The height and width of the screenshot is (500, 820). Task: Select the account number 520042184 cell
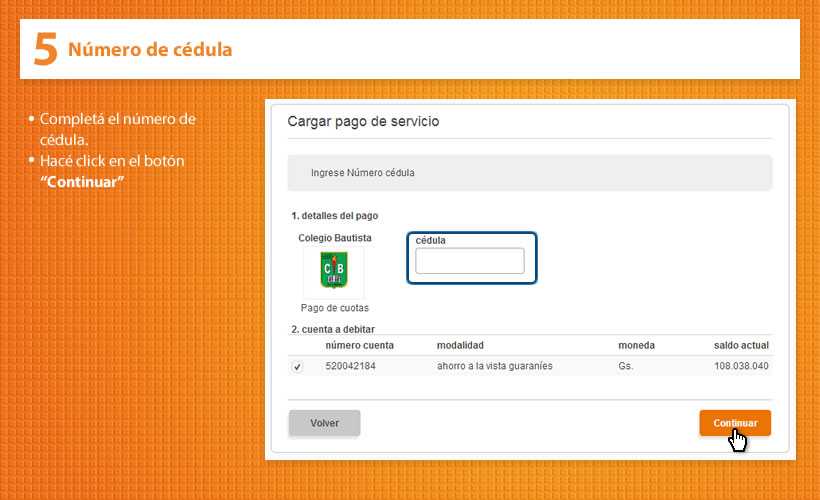350,366
